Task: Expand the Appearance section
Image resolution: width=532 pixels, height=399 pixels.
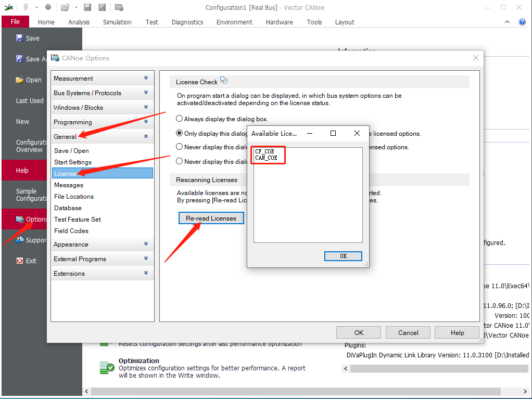Action: pos(103,244)
